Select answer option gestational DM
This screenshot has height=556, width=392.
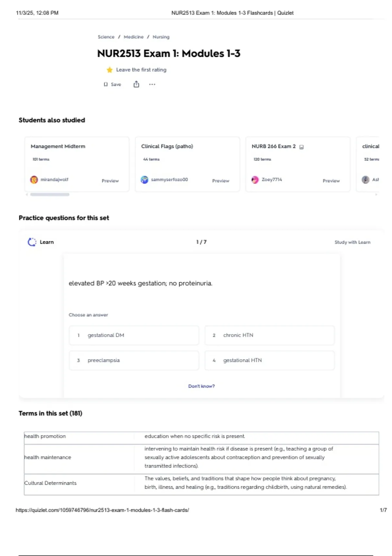click(x=134, y=335)
